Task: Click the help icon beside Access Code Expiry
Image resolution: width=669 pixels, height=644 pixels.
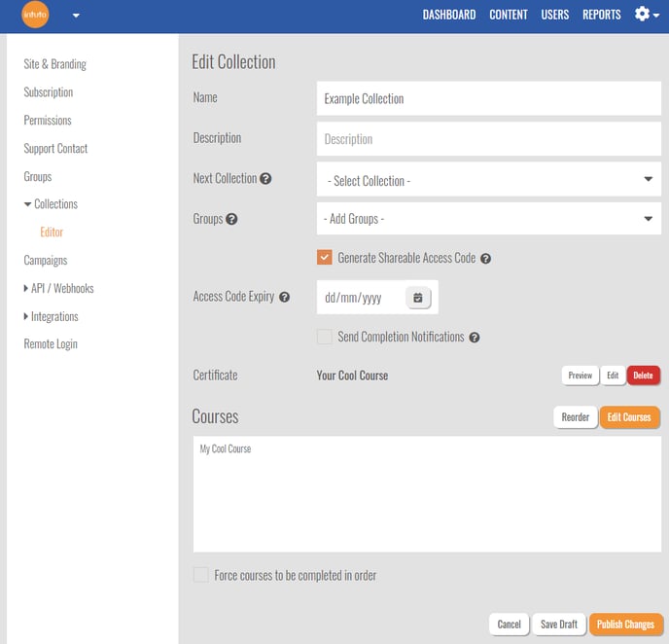Action: pyautogui.click(x=285, y=297)
